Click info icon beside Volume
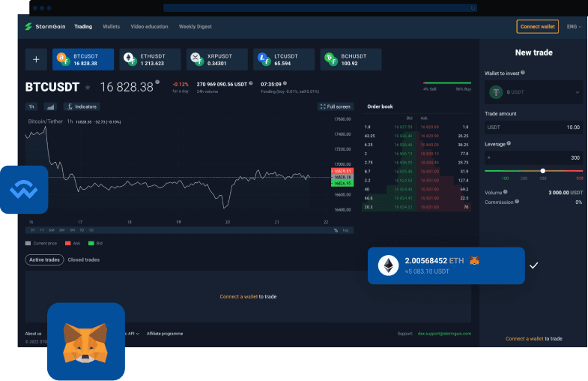Screen dimensions: 588x381 coord(505,192)
